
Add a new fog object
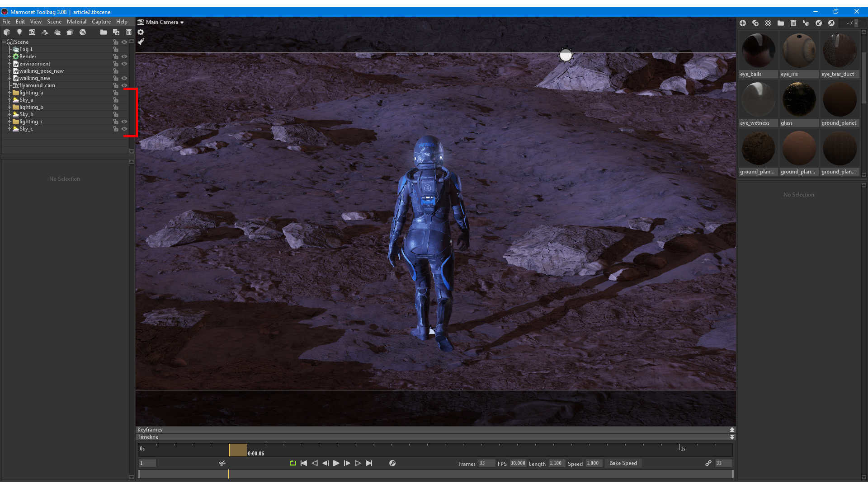tap(57, 32)
